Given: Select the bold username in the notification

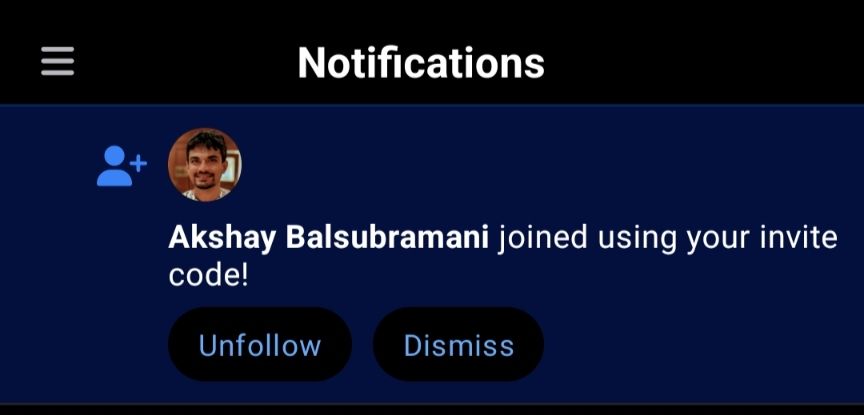Looking at the screenshot, I should point(328,238).
